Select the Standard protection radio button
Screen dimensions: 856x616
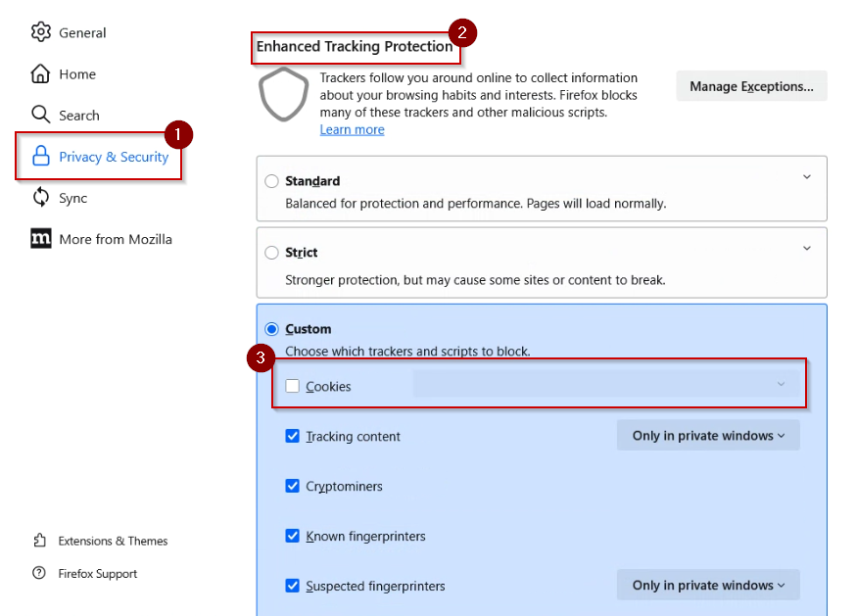[272, 181]
